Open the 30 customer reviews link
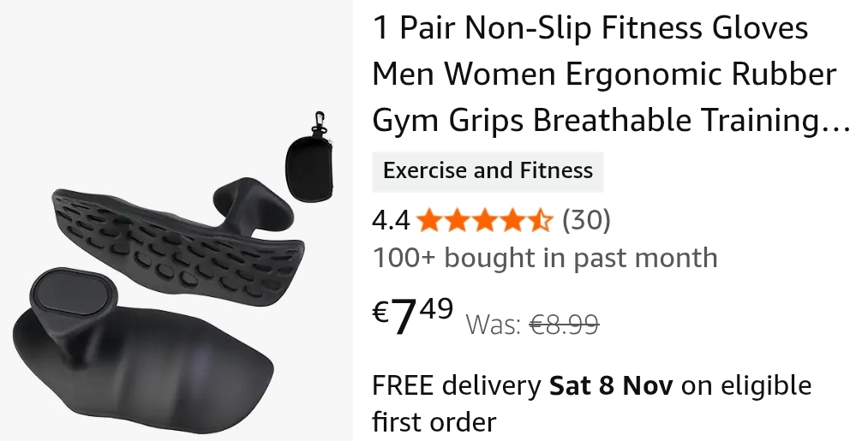Viewport: 868px width, 441px height. (x=586, y=220)
